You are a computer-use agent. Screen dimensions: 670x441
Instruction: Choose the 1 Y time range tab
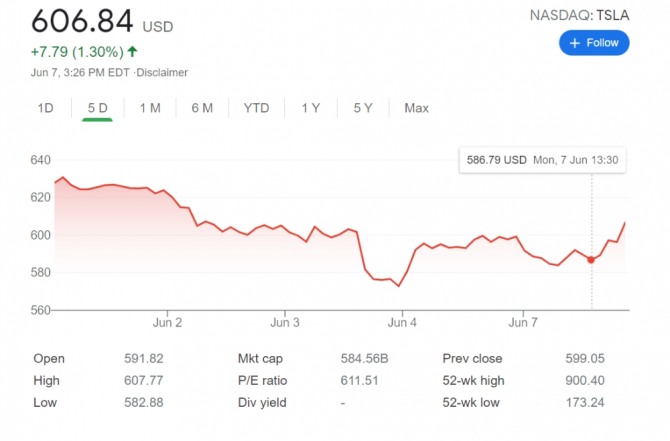[x=311, y=108]
